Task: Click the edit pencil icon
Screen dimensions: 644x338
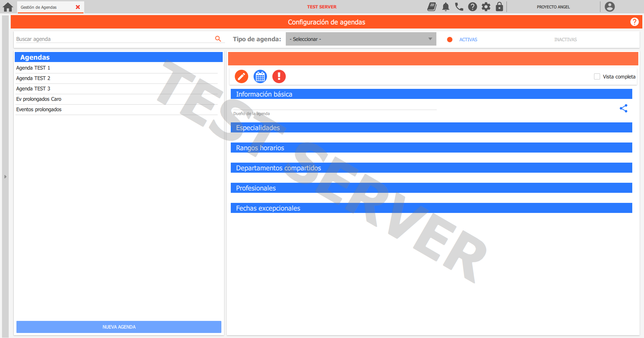Action: pos(241,76)
